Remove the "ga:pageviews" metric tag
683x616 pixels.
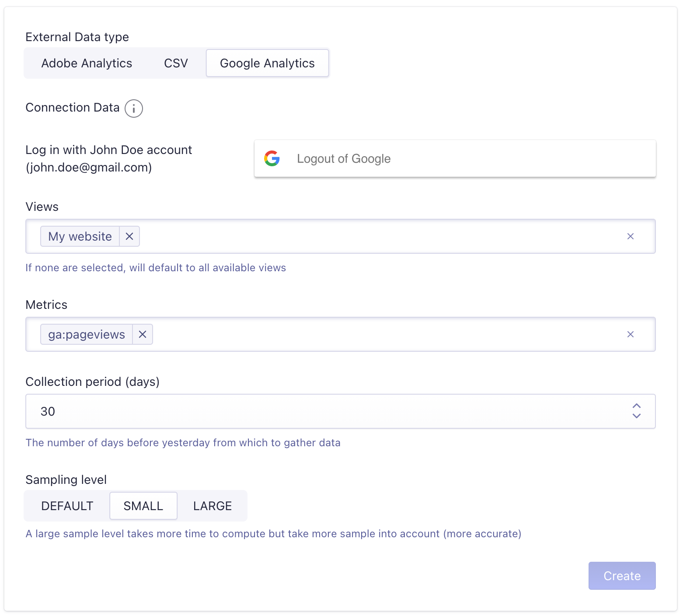142,334
